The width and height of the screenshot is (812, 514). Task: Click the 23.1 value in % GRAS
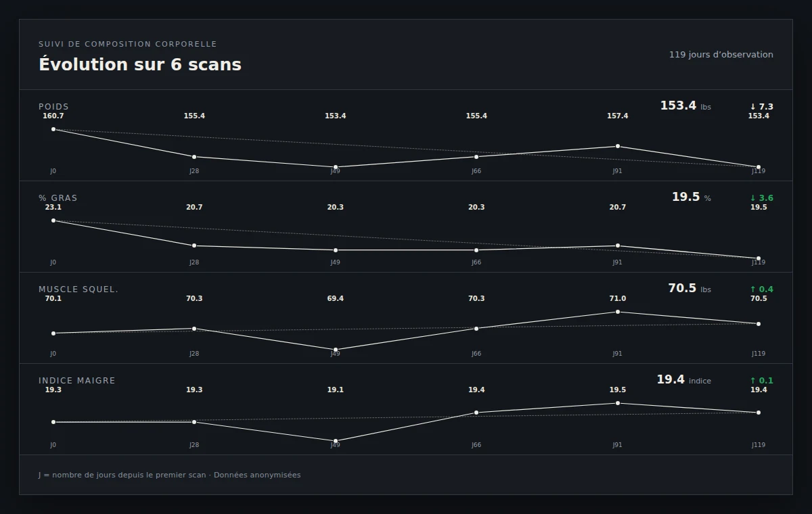click(53, 208)
